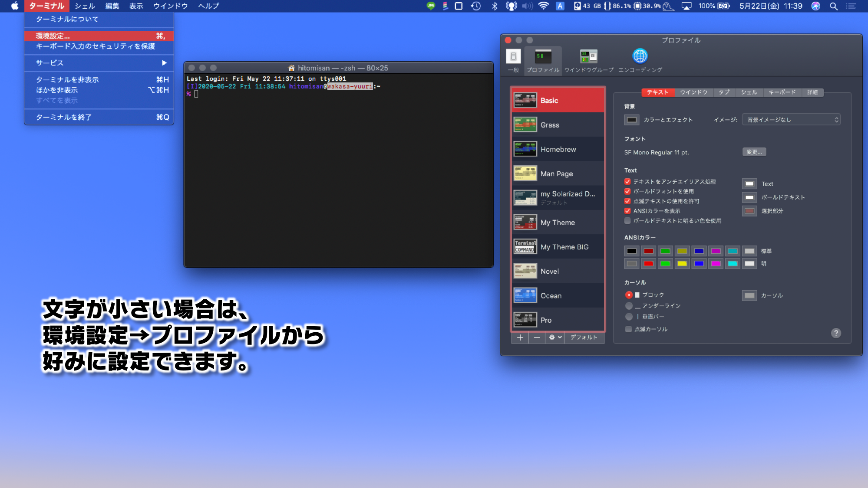Open the エンコーディング globe icon pane
This screenshot has height=488, width=868.
coord(640,60)
